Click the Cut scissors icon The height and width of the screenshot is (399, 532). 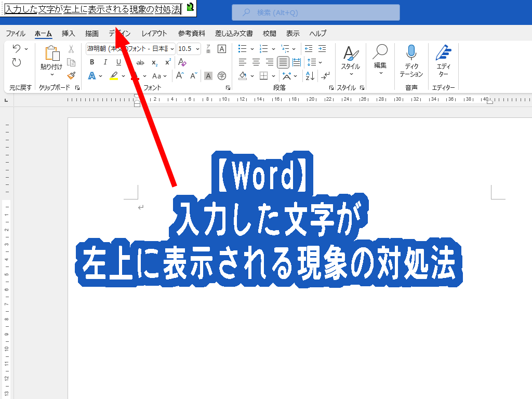(71, 49)
